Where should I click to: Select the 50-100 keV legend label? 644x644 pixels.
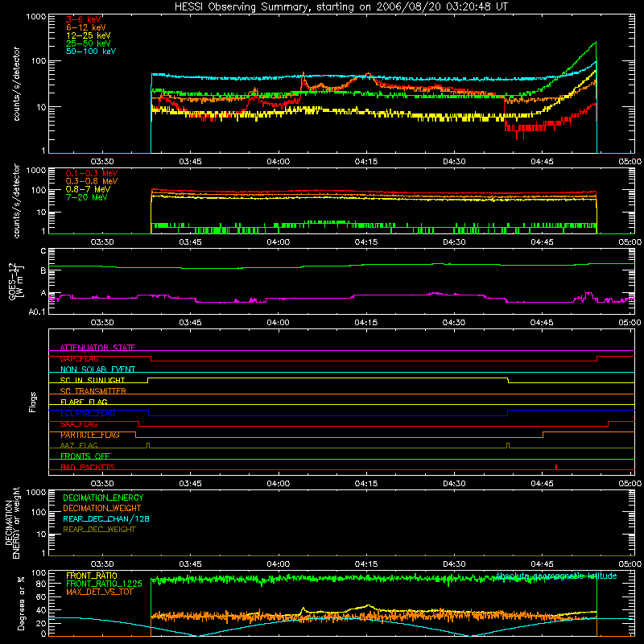91,52
